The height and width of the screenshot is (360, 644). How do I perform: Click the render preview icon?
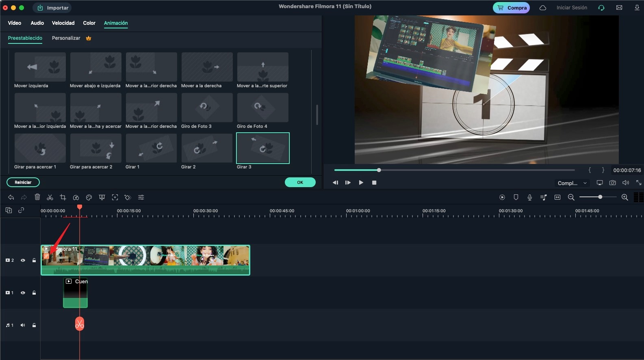click(502, 197)
